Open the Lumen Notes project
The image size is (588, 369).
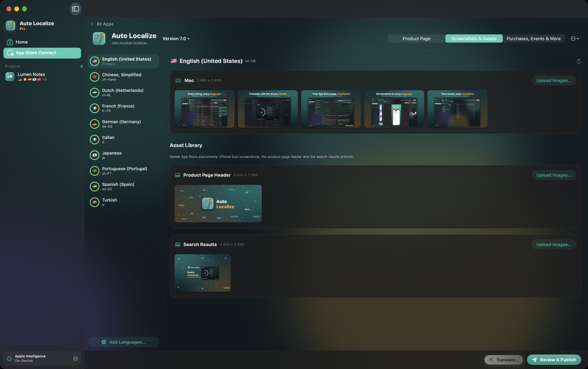coord(42,77)
